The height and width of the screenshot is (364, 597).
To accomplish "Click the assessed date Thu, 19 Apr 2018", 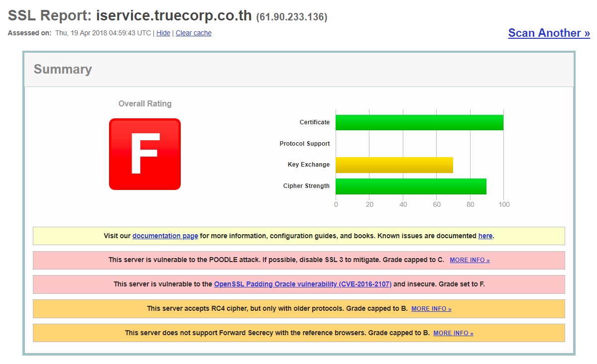I will click(81, 33).
